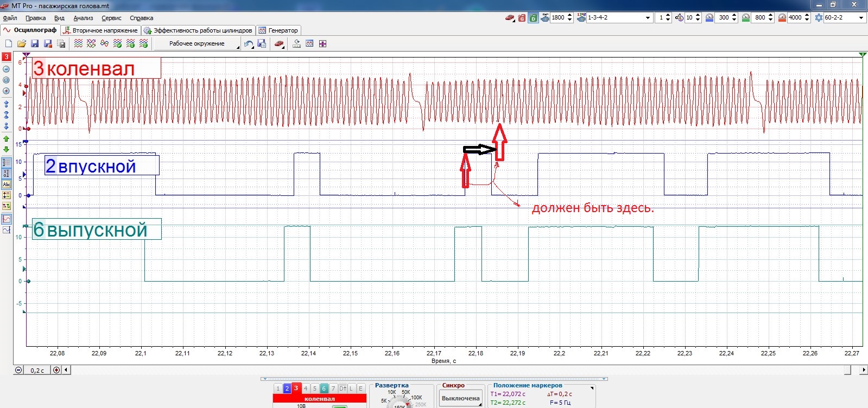
Task: Open the Вид menu
Action: point(59,18)
